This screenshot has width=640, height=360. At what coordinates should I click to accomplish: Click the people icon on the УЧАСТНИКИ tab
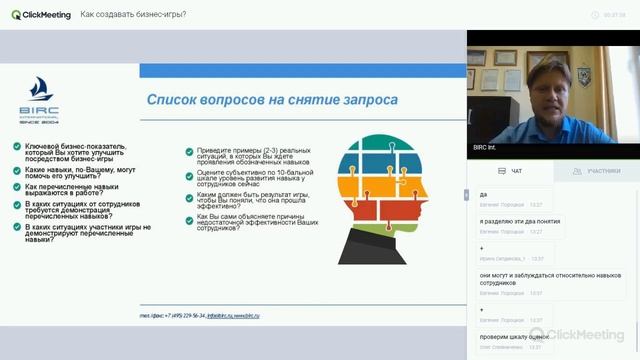coord(577,171)
